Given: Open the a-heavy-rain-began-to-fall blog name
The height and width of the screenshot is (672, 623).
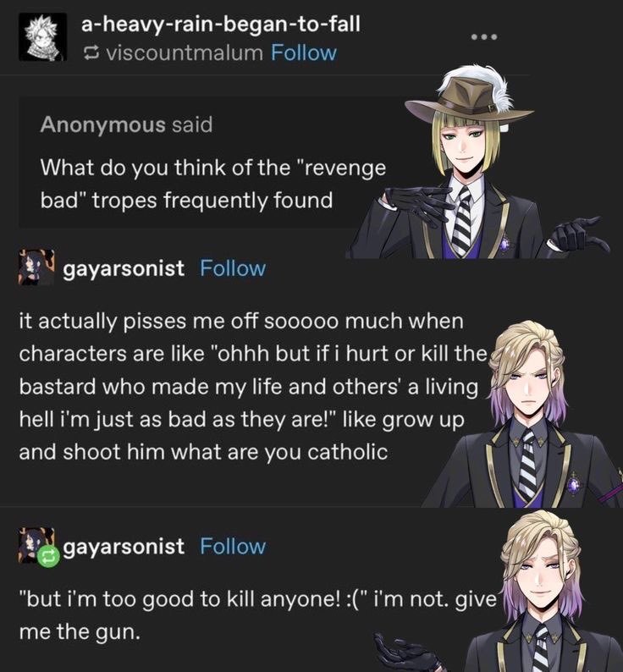Looking at the screenshot, I should (221, 24).
